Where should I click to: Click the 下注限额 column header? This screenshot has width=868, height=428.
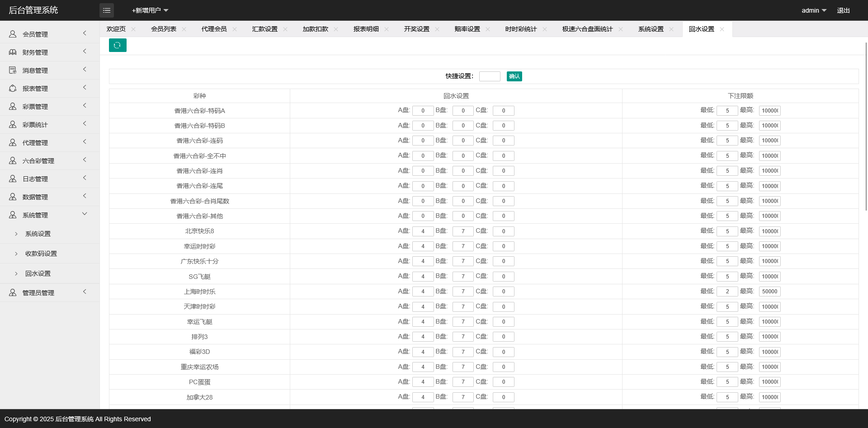741,96
